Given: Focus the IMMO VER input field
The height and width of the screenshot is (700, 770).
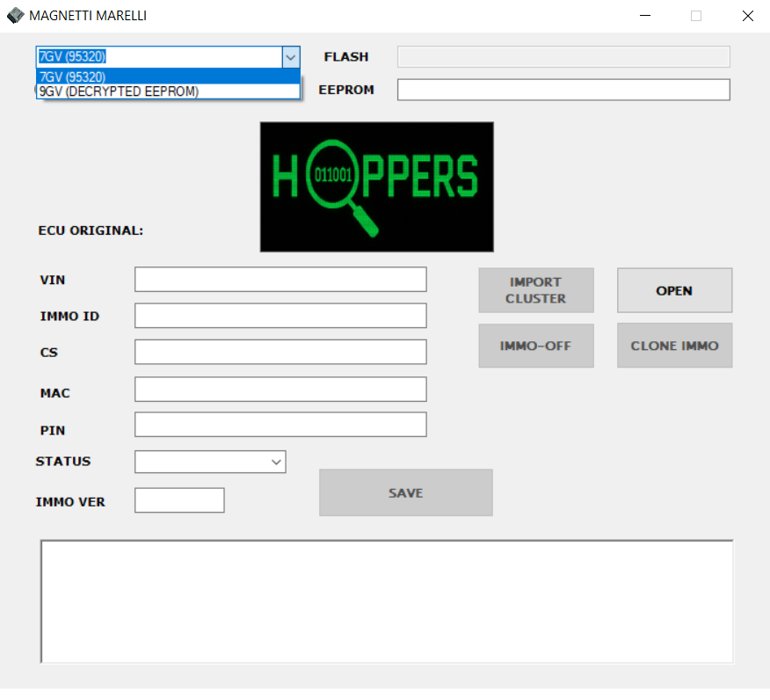Looking at the screenshot, I should [x=179, y=500].
